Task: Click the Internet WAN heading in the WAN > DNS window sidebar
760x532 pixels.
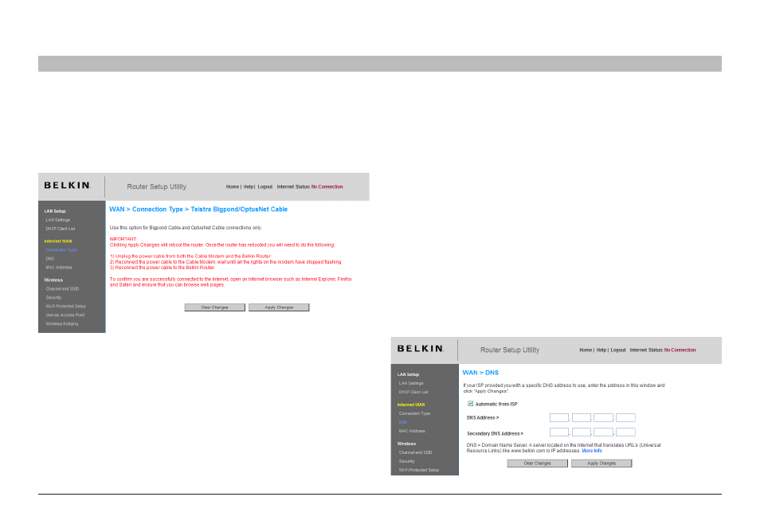Action: (411, 405)
